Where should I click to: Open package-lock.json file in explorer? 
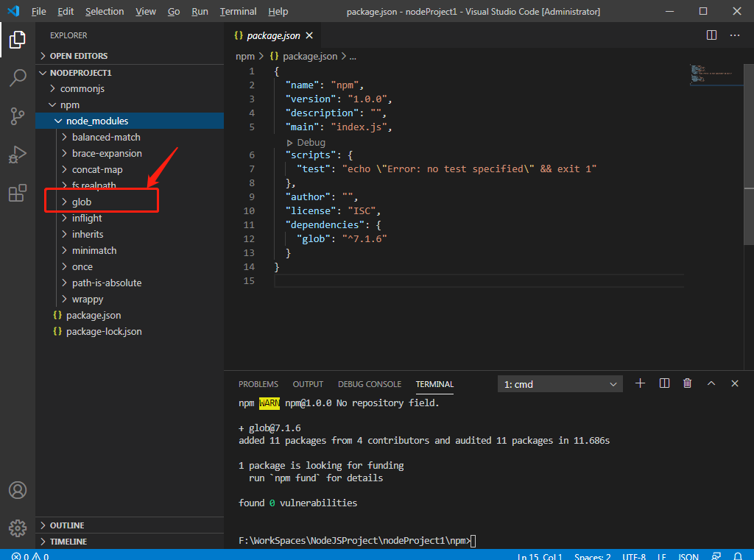130,332
